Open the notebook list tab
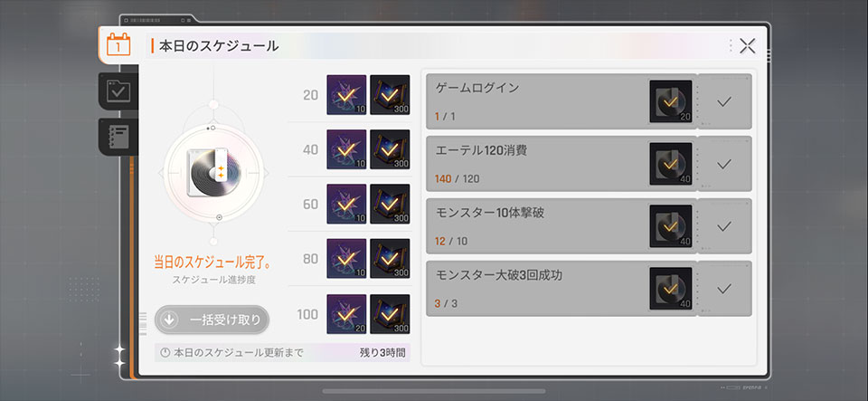 coord(118,136)
